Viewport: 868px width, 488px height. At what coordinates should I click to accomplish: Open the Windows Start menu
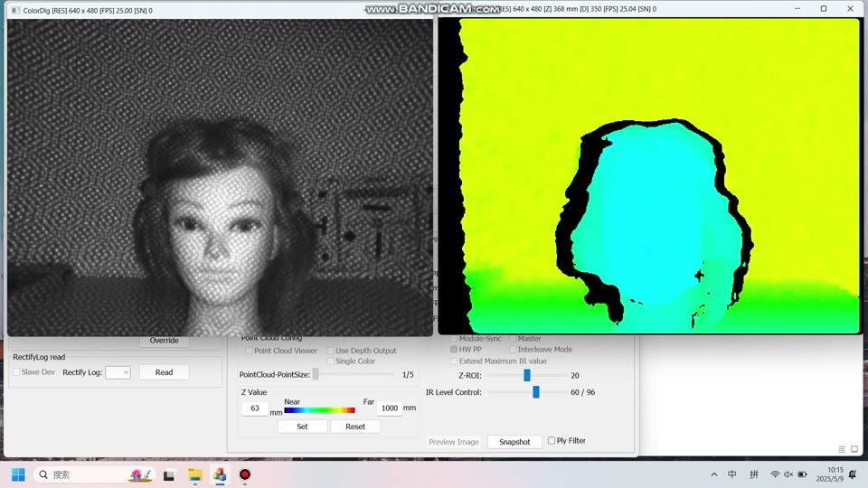click(x=18, y=474)
